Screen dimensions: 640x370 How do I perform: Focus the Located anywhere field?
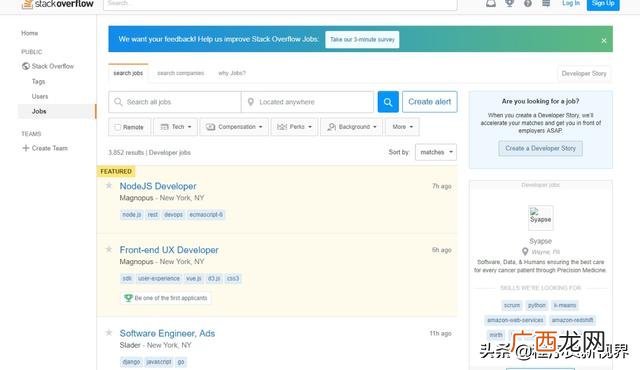click(307, 102)
